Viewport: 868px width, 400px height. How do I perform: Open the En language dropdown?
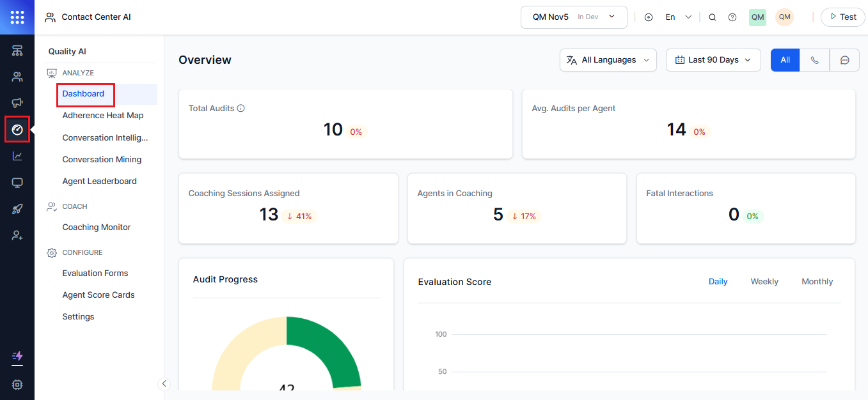[x=679, y=17]
